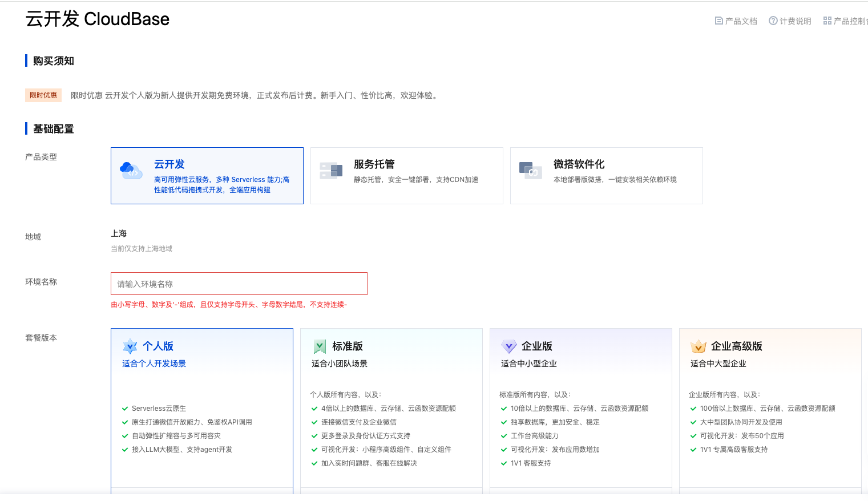This screenshot has height=501, width=868.
Task: Open the 产品文档 link
Action: tap(736, 21)
